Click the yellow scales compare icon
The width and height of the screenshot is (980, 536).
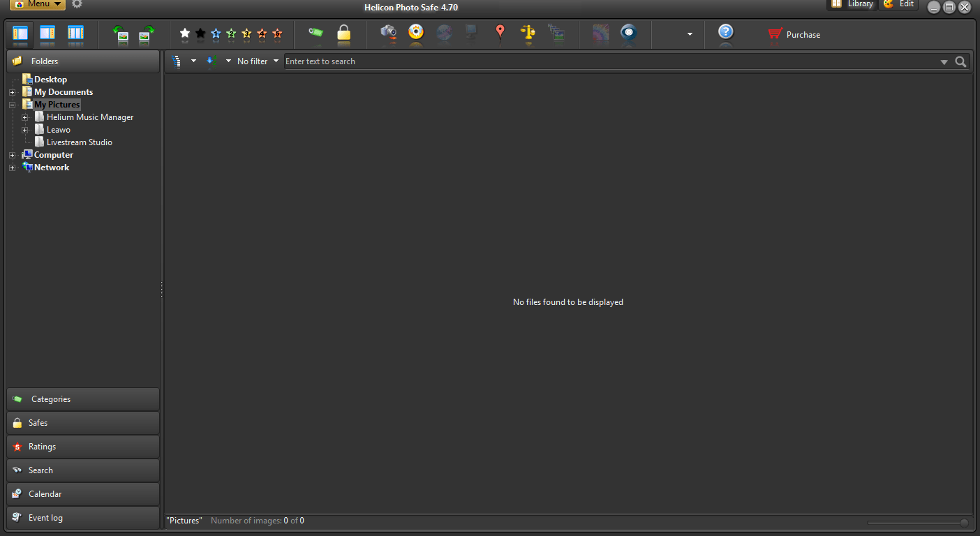(528, 32)
